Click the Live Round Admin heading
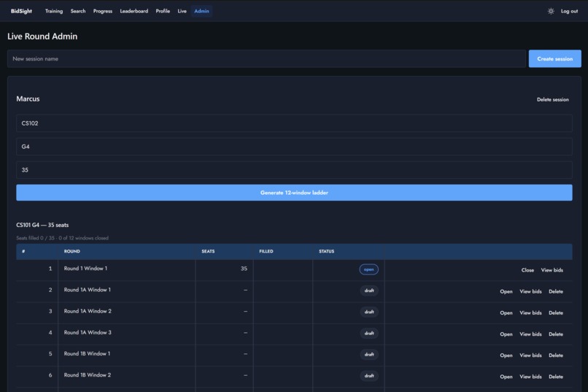 [x=42, y=36]
